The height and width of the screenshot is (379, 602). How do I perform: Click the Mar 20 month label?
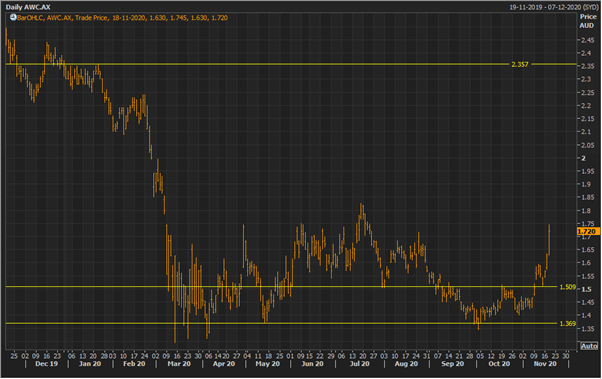(179, 364)
